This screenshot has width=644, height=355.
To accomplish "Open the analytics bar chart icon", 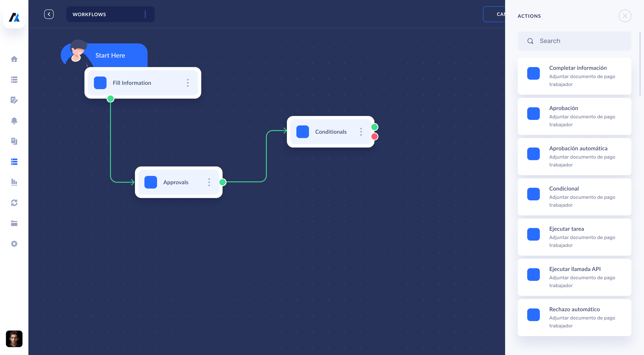I will (x=14, y=182).
